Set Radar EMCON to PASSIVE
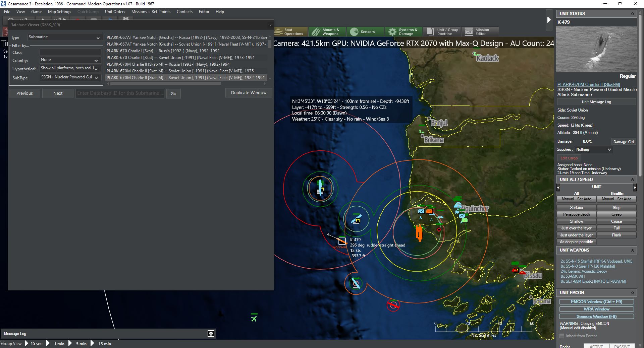The width and height of the screenshot is (644, 348). (622, 346)
